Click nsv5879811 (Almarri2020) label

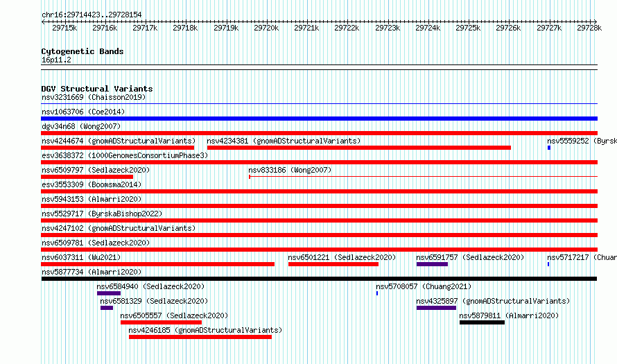tap(509, 315)
